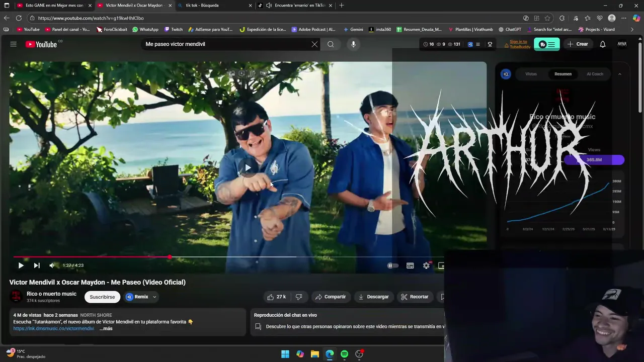Switch to the Resumen tab
Image resolution: width=644 pixels, height=362 pixels.
[x=563, y=74]
